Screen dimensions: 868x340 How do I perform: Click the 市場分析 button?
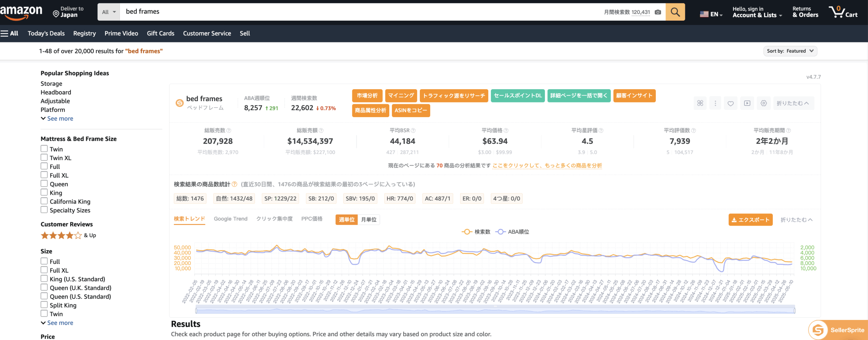click(367, 96)
